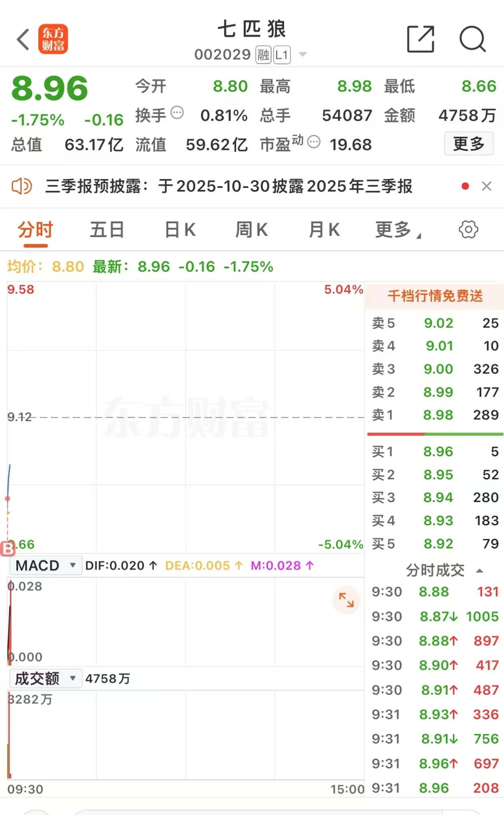This screenshot has width=504, height=815.
Task: Switch to the 五日 tab
Action: click(x=107, y=230)
